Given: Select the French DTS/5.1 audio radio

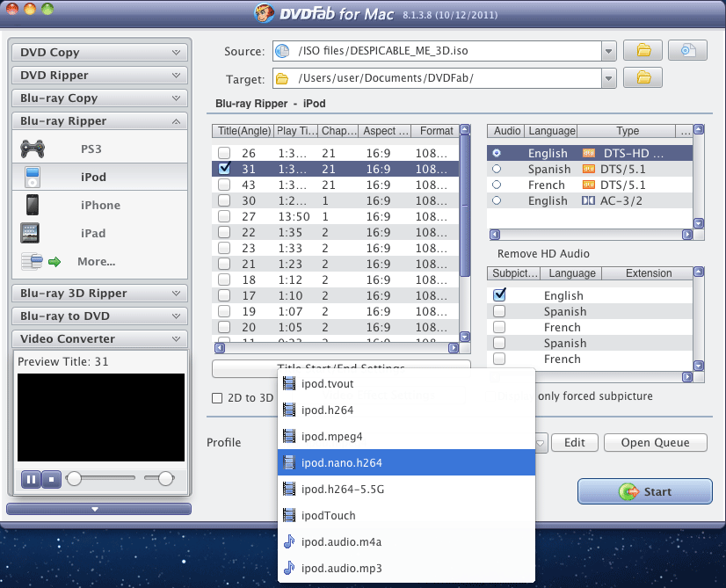Looking at the screenshot, I should [x=497, y=185].
